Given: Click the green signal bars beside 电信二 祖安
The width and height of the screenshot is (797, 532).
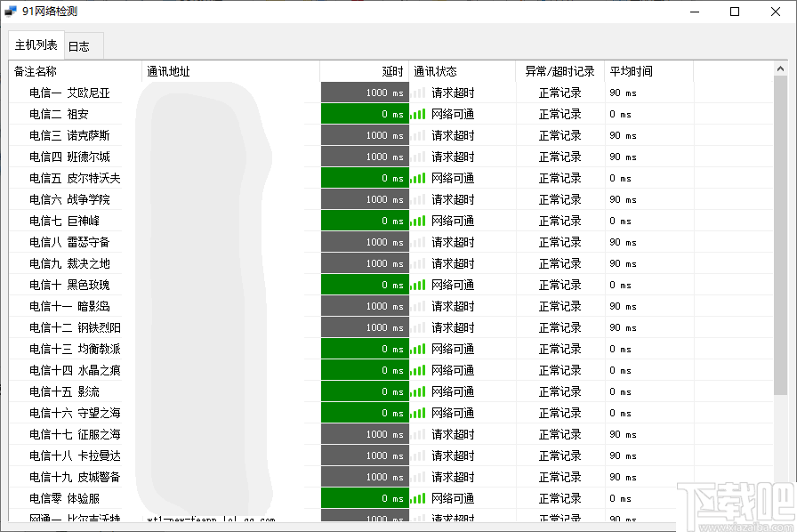Looking at the screenshot, I should click(x=417, y=113).
